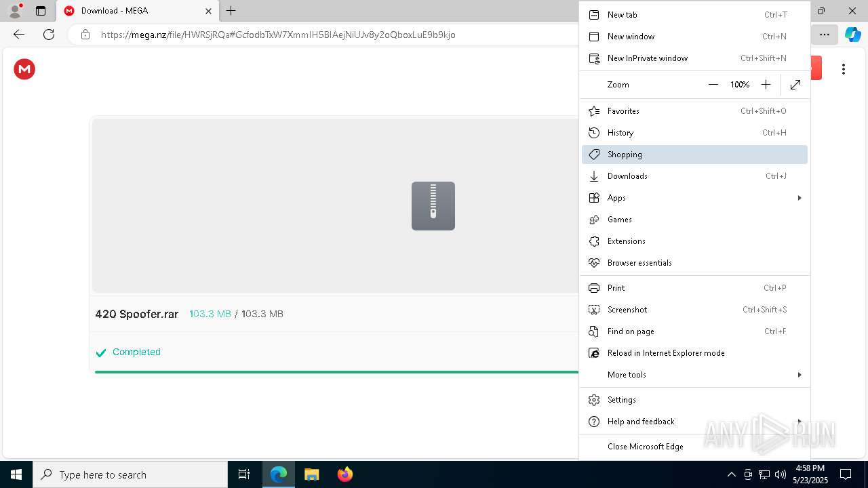Open the notification center icon

tap(846, 474)
